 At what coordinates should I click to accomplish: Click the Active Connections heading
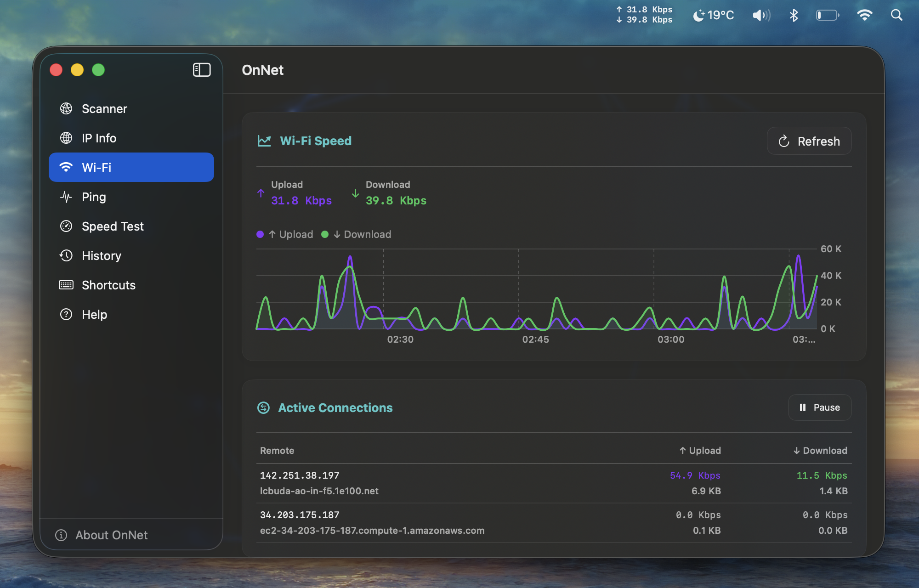tap(335, 408)
